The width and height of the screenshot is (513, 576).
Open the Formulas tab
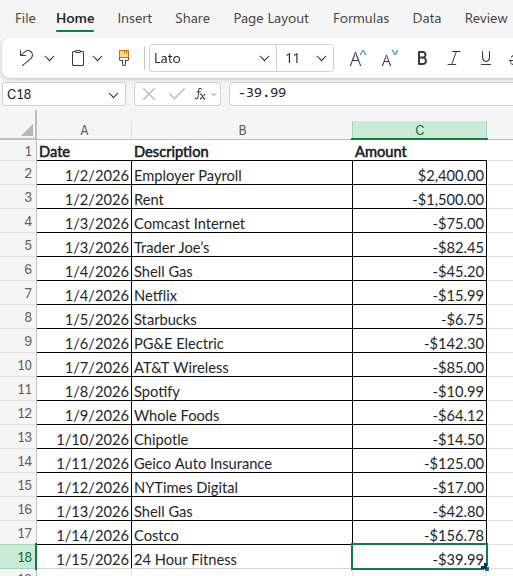(x=361, y=18)
